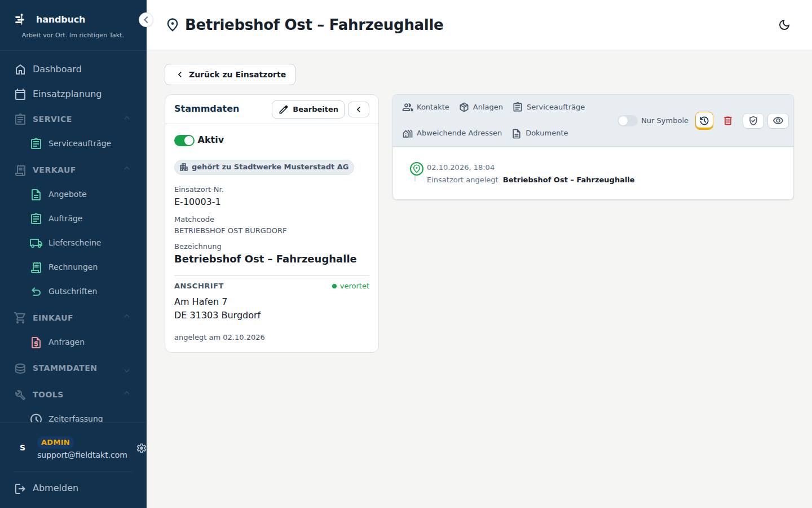Switch to the Serviceaufträge tab
812x508 pixels.
coord(549,107)
